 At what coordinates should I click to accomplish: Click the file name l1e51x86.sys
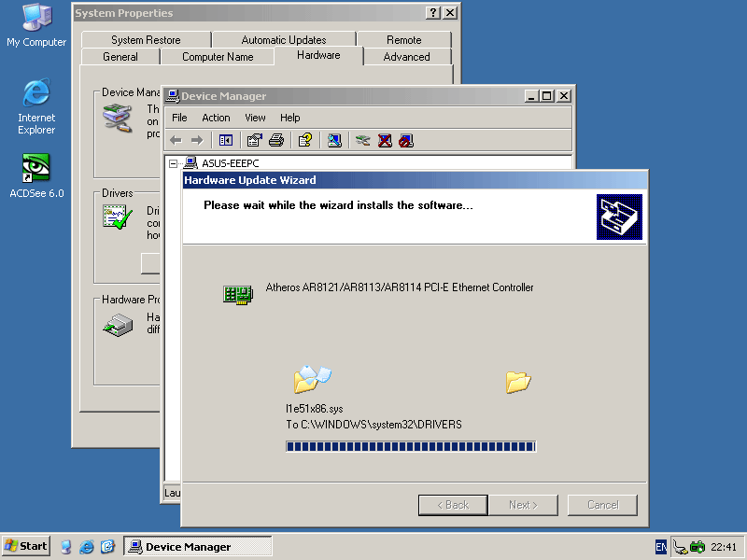point(315,409)
